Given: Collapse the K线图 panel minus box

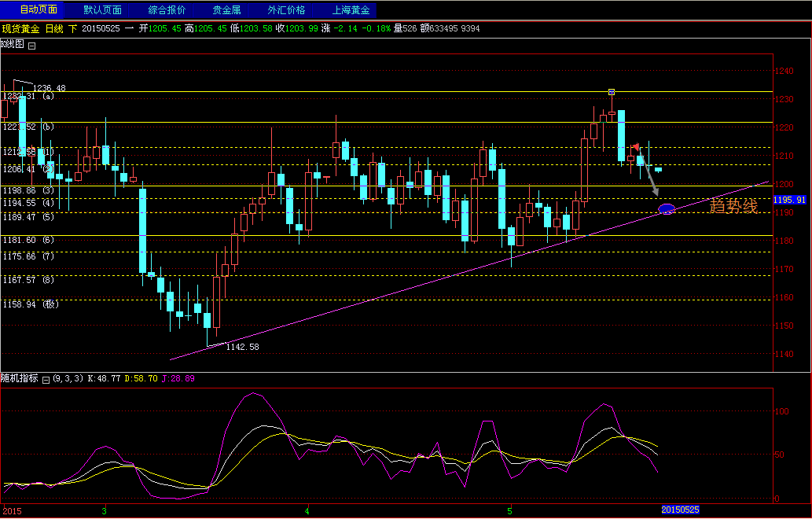Looking at the screenshot, I should 32,46.
